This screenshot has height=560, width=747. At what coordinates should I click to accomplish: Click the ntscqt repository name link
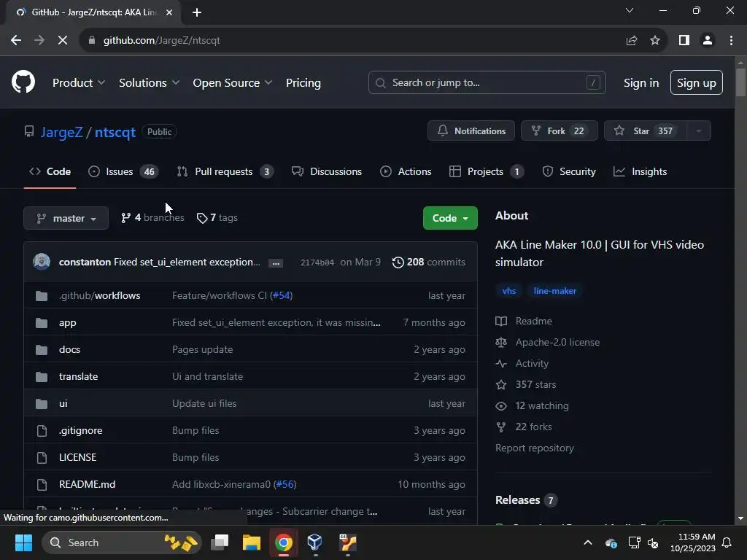point(115,132)
